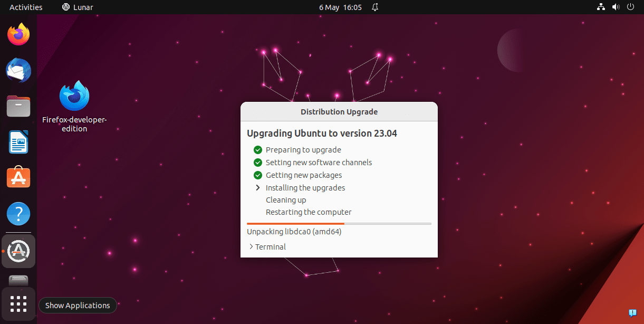644x324 pixels.
Task: Click the volume speaker icon
Action: click(x=616, y=7)
